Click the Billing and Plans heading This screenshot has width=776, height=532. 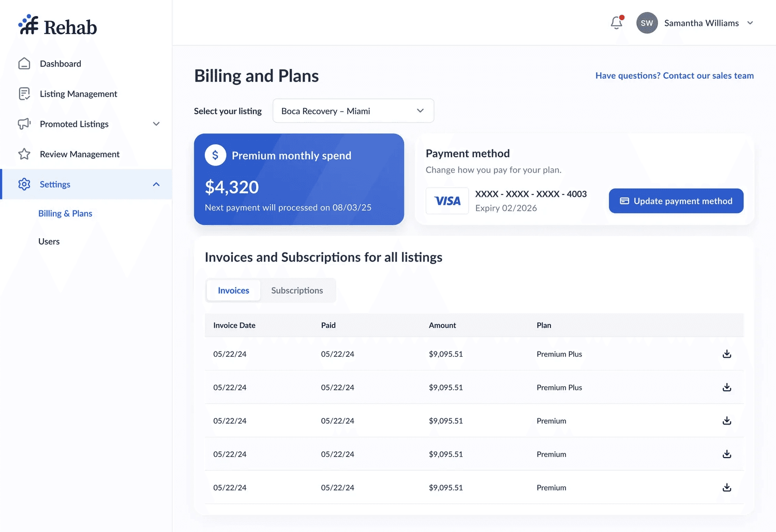pos(257,76)
